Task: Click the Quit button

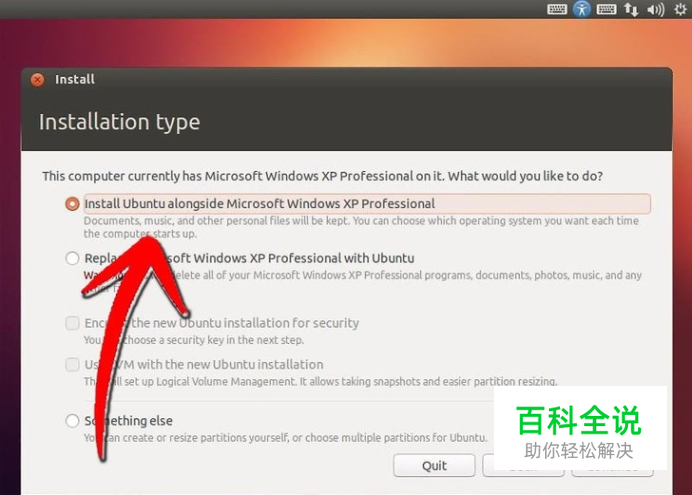Action: coord(434,465)
